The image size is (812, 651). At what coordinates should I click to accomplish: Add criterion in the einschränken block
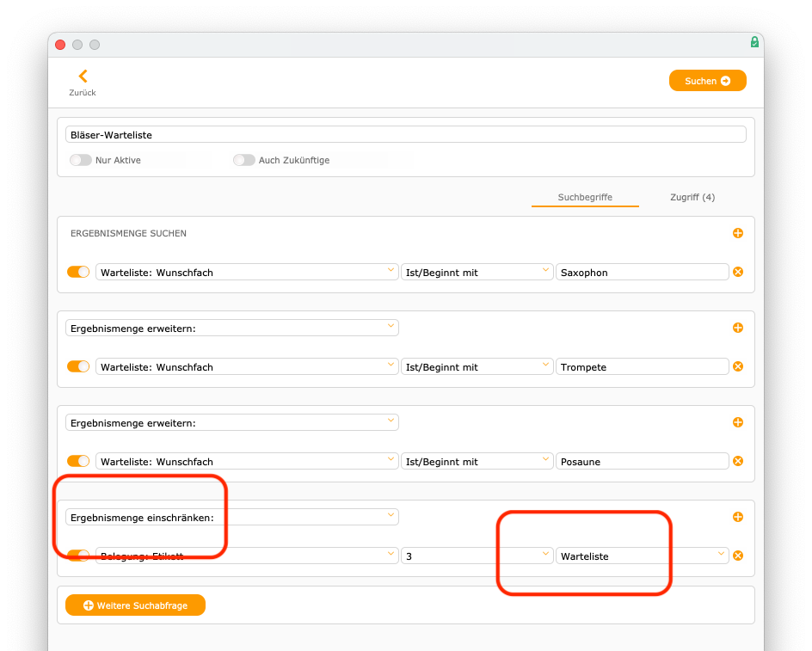pyautogui.click(x=738, y=517)
